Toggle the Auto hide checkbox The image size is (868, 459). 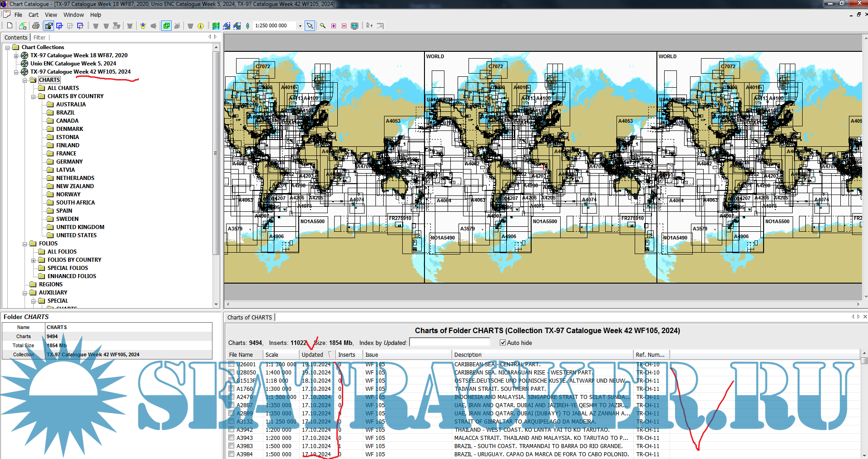click(503, 343)
